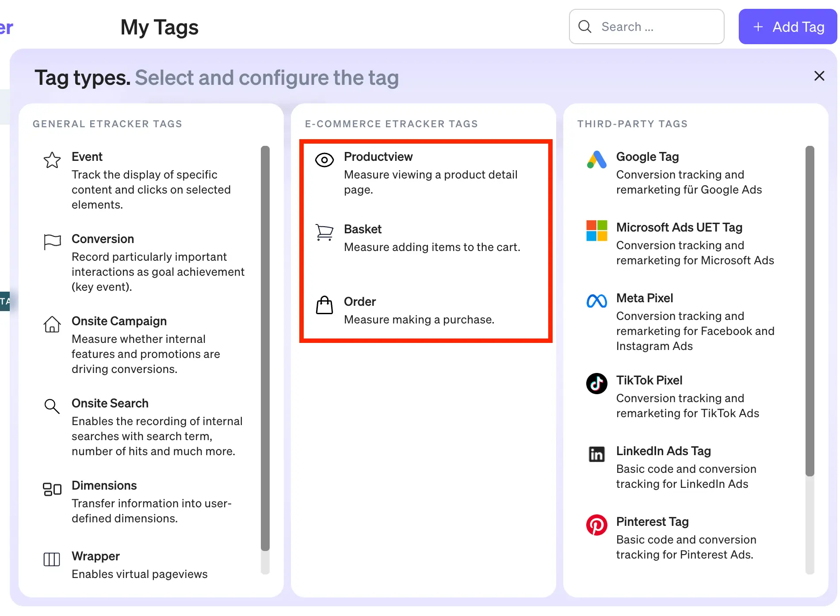Click the Event star icon
The image size is (840, 616).
click(x=52, y=160)
